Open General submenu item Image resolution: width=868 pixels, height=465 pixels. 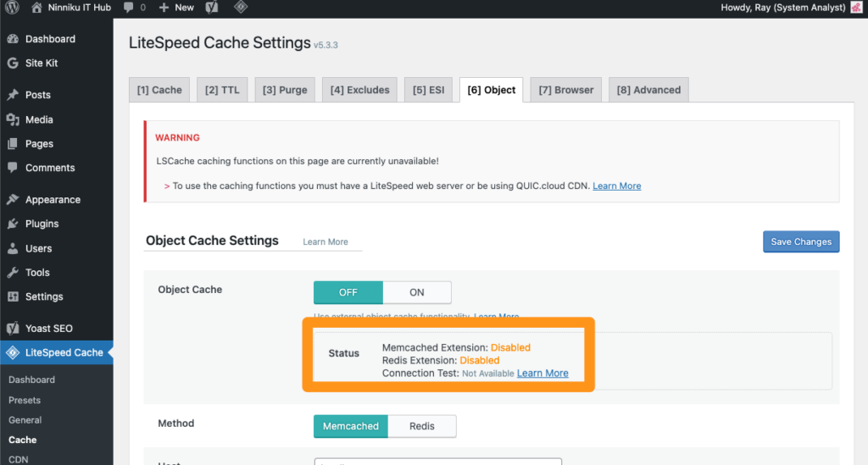[x=25, y=420]
